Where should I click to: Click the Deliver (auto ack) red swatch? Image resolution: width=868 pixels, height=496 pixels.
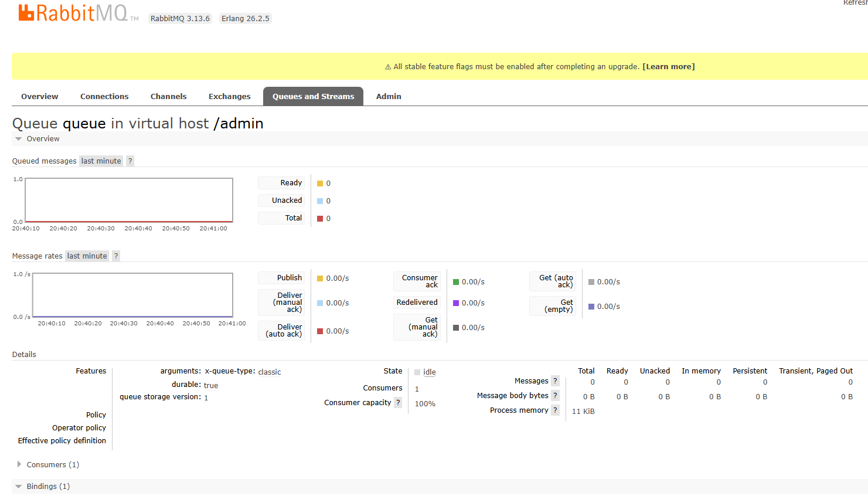pos(320,331)
